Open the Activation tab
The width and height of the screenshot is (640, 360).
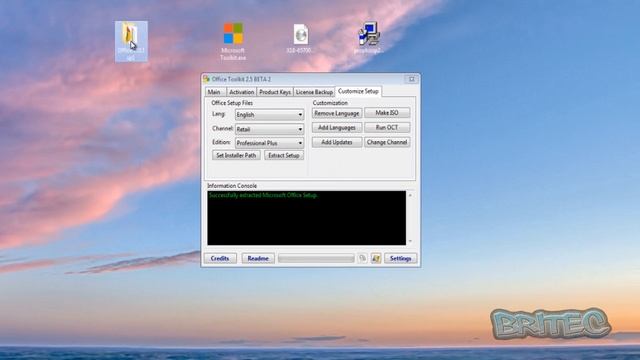[241, 92]
